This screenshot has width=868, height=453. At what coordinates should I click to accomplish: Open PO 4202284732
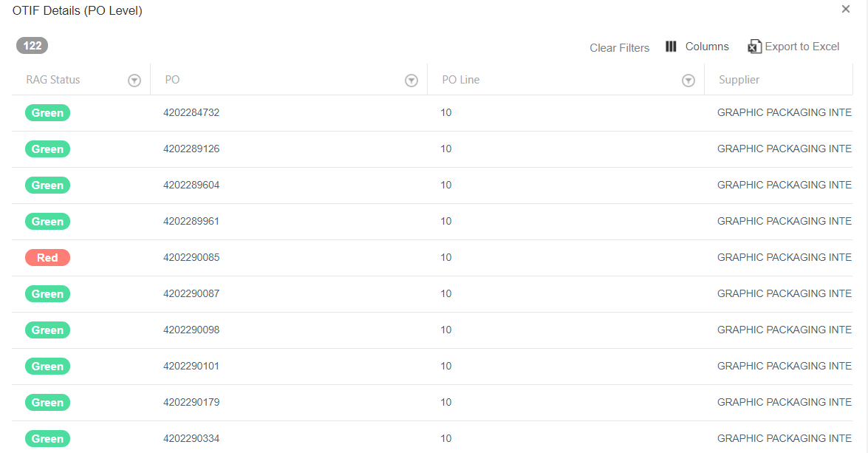[x=191, y=112]
